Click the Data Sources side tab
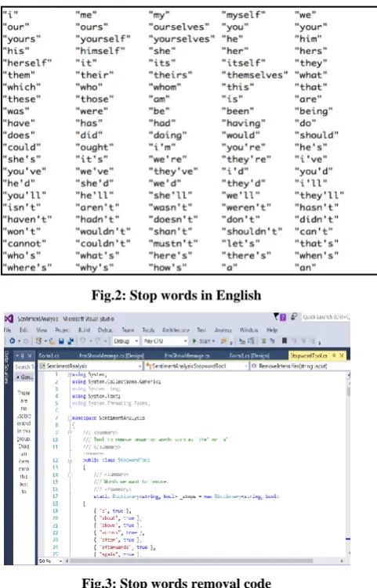The width and height of the screenshot is (377, 588). click(6, 367)
